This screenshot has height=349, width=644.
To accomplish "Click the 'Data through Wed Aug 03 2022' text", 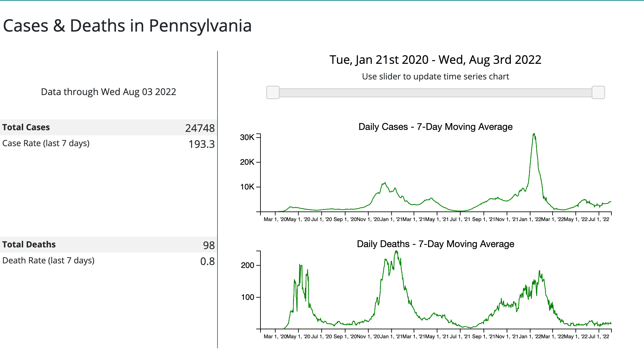I will click(108, 92).
